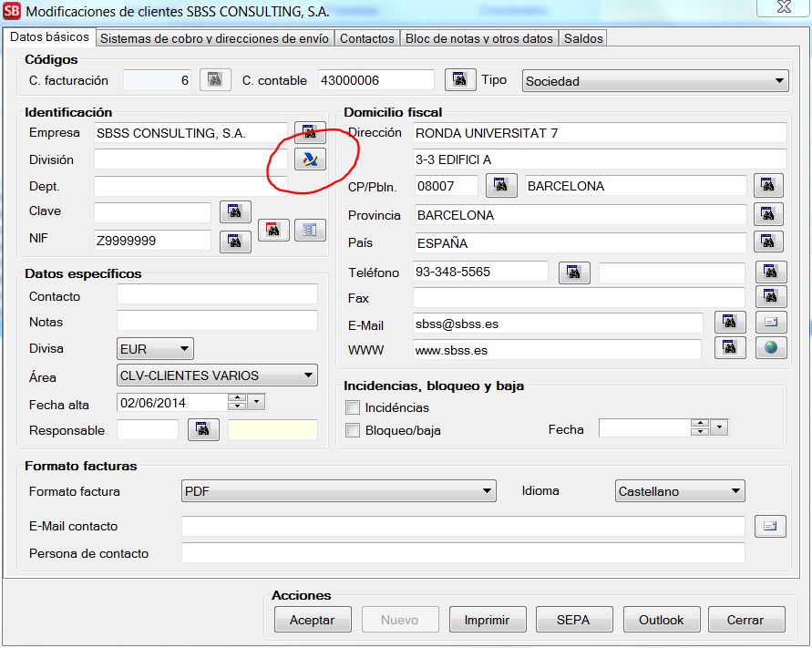Enable the Incidéncias checkbox
The width and height of the screenshot is (812, 648).
coord(353,407)
